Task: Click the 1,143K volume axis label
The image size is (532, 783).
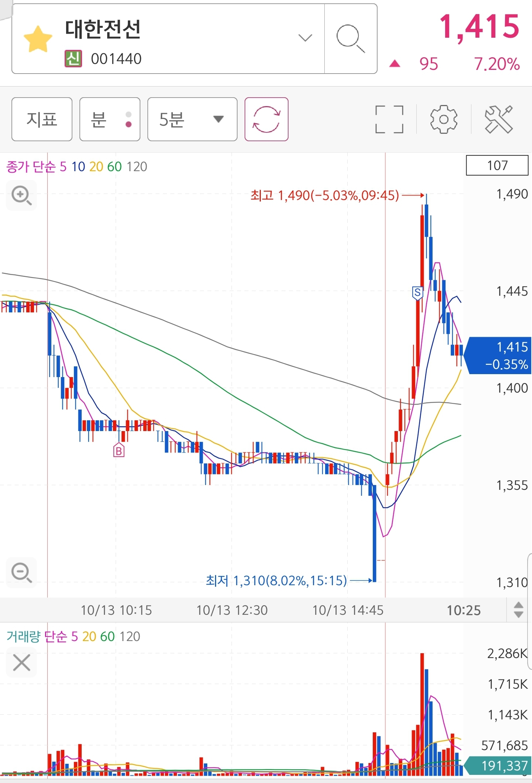Action: click(508, 715)
